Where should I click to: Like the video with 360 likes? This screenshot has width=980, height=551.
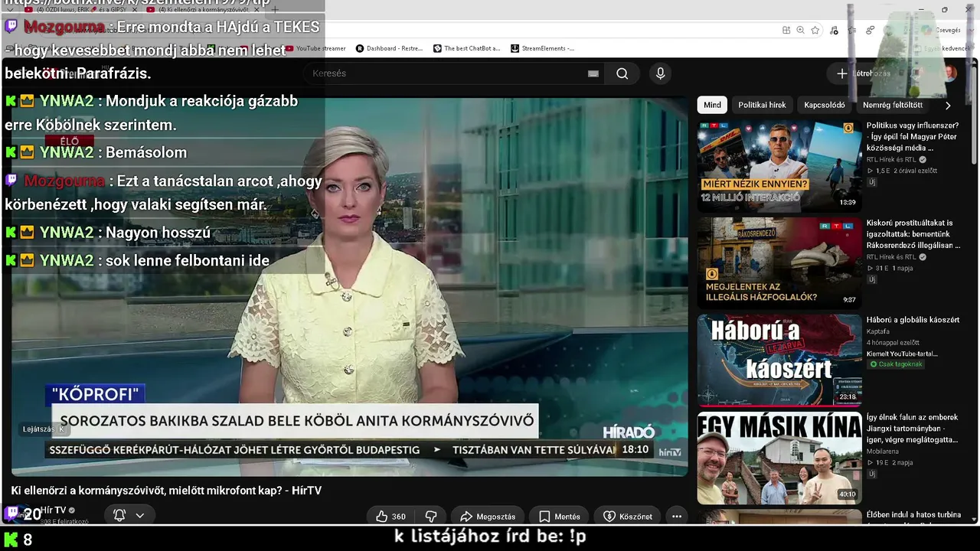(x=390, y=517)
